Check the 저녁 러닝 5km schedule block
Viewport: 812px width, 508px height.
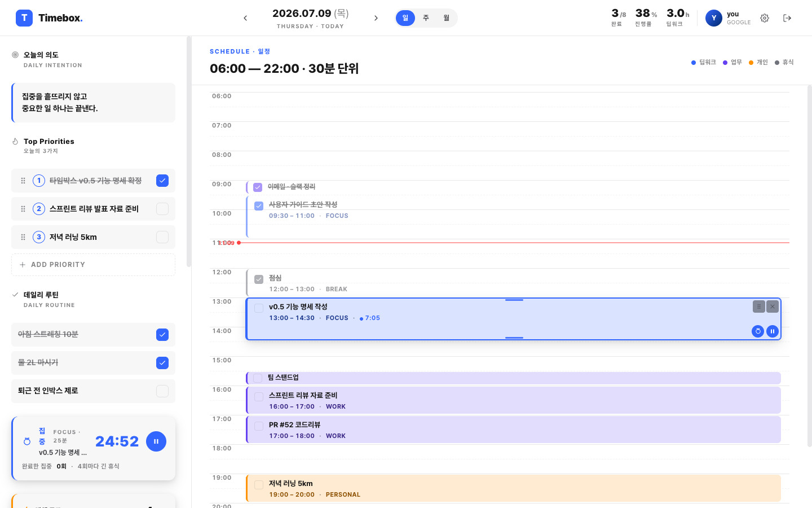259,485
